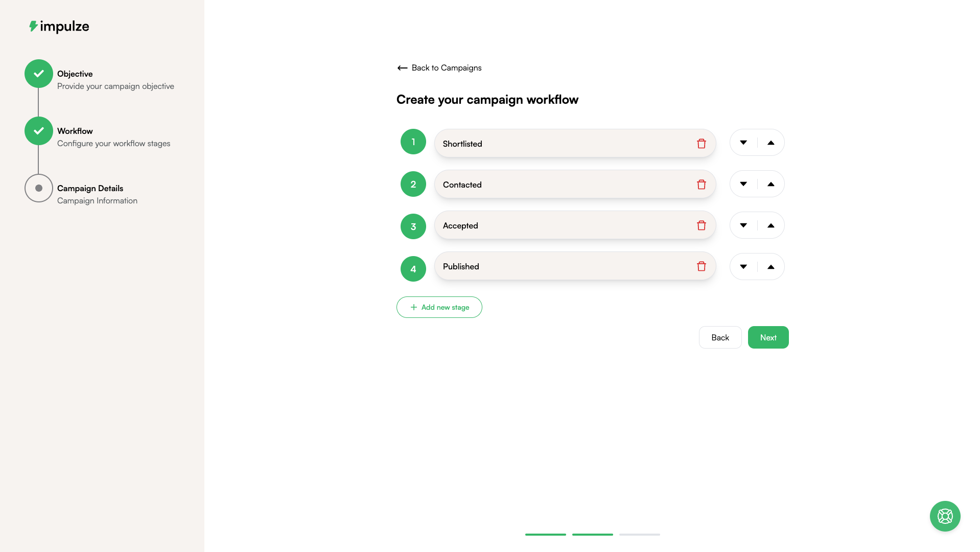
Task: Delete the Shortlisted stage
Action: (701, 143)
